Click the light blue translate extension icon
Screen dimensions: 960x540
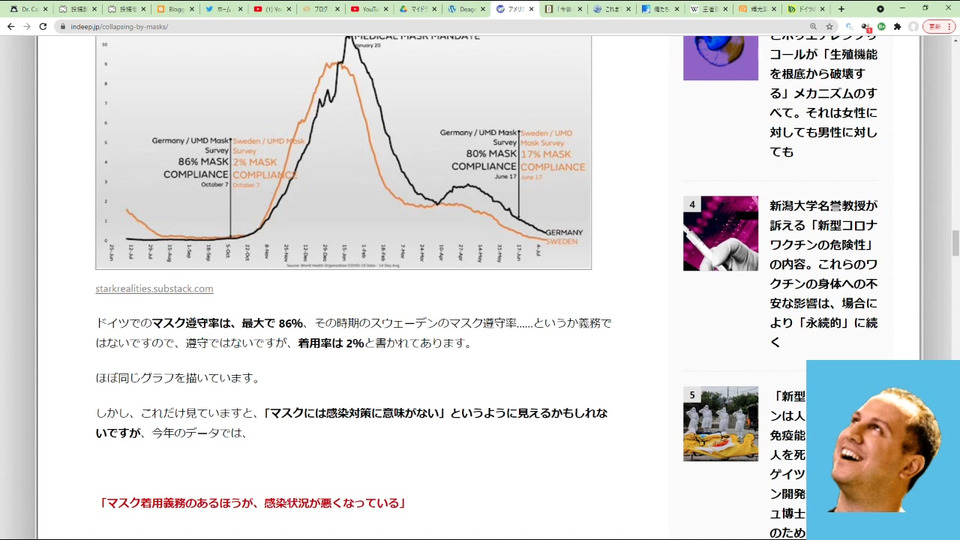click(850, 27)
